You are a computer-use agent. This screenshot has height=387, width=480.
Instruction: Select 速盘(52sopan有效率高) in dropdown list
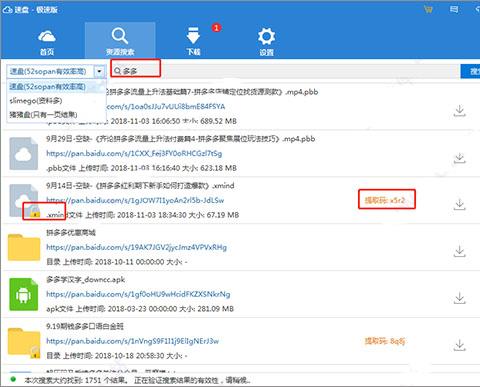(57, 87)
